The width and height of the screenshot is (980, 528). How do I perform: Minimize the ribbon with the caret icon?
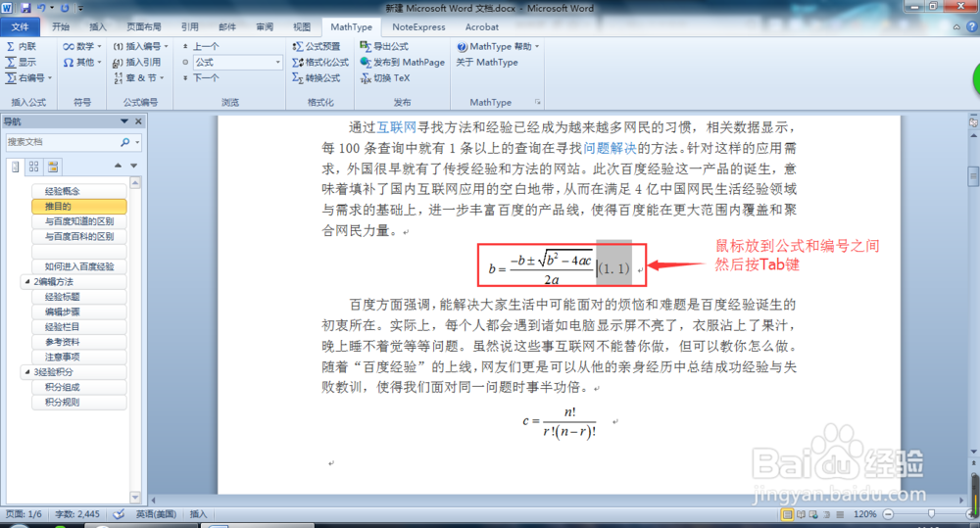(x=956, y=26)
